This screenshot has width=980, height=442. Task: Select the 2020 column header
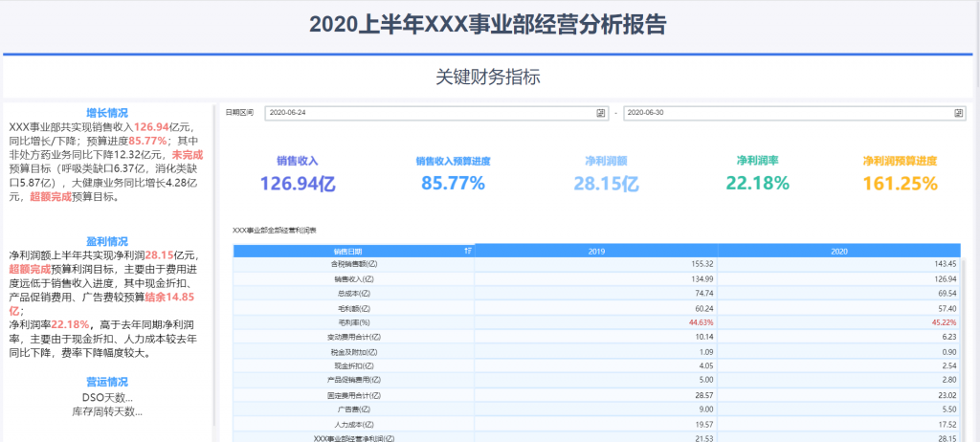(838, 252)
